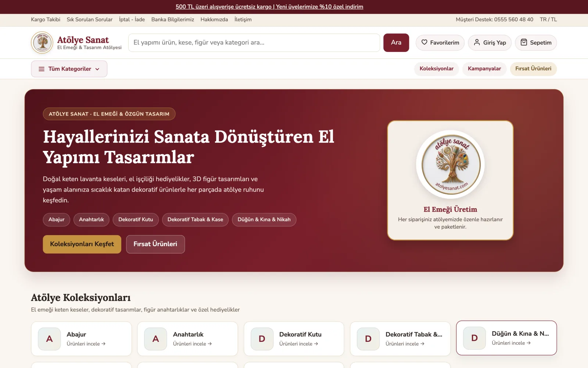Open the Koleksiyonlar menu item

pyautogui.click(x=437, y=69)
